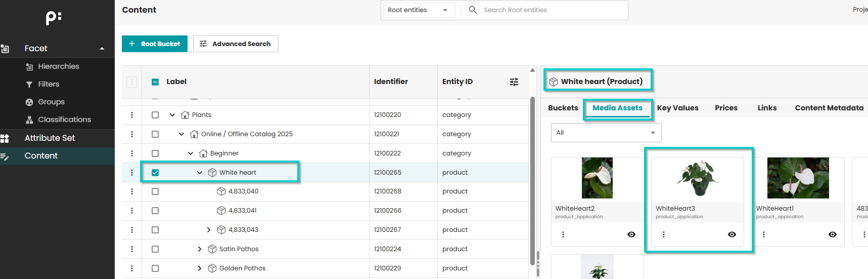This screenshot has height=279, width=868.
Task: Expand the Satin Pothos node
Action: (x=200, y=249)
